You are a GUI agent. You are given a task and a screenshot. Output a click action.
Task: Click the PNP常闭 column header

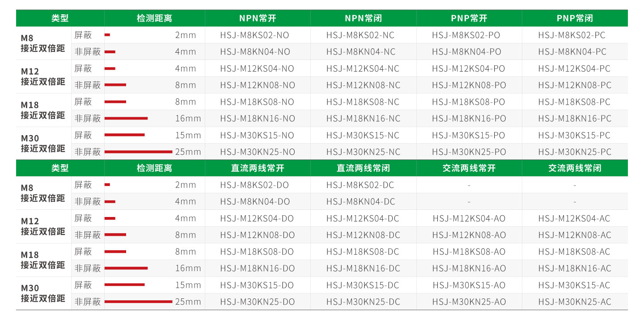click(575, 18)
